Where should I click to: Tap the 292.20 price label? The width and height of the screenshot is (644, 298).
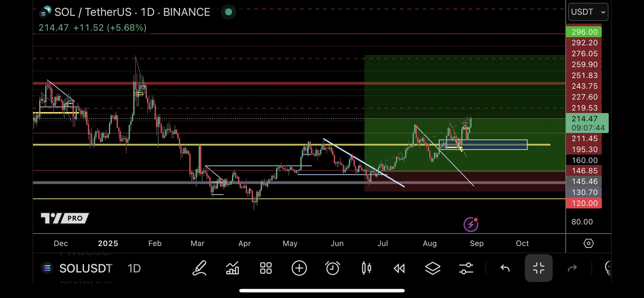[x=584, y=42]
